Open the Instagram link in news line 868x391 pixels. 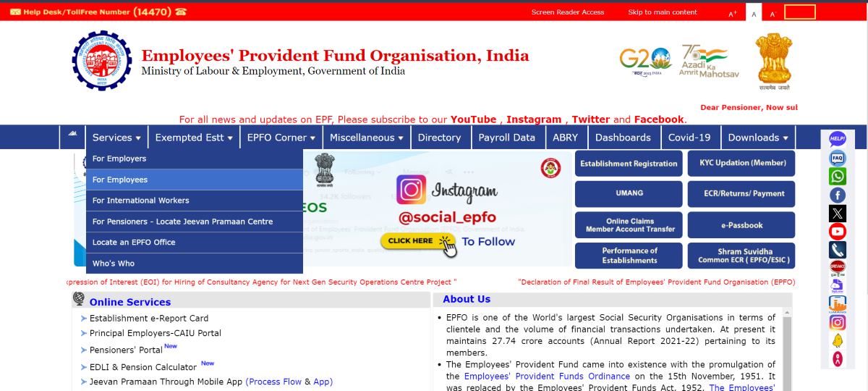[534, 119]
